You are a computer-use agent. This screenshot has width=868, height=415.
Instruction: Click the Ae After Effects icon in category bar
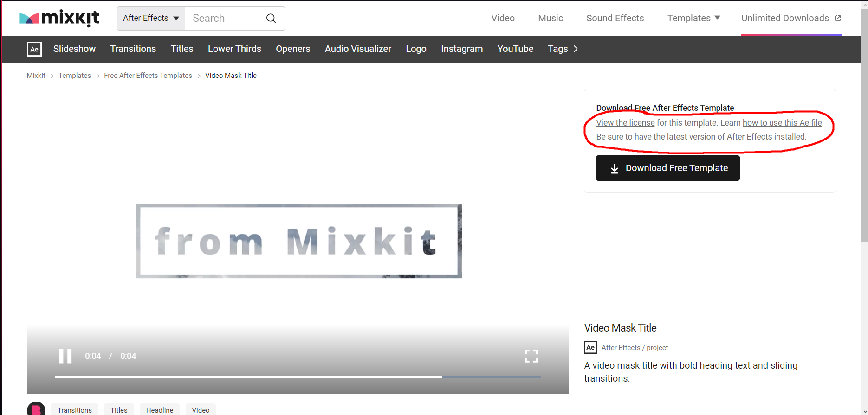[x=34, y=49]
